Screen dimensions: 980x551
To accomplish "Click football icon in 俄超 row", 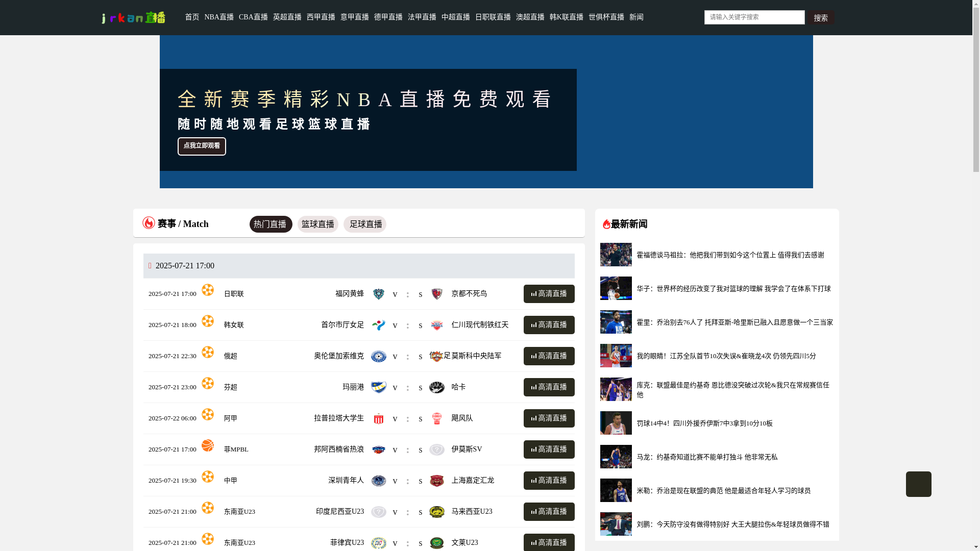I will click(208, 352).
